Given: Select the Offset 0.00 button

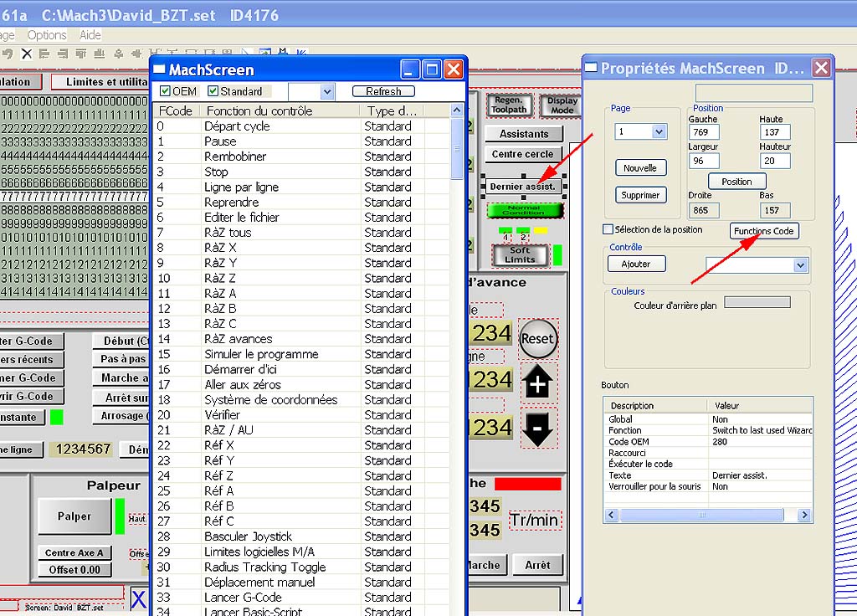Looking at the screenshot, I should 74,569.
